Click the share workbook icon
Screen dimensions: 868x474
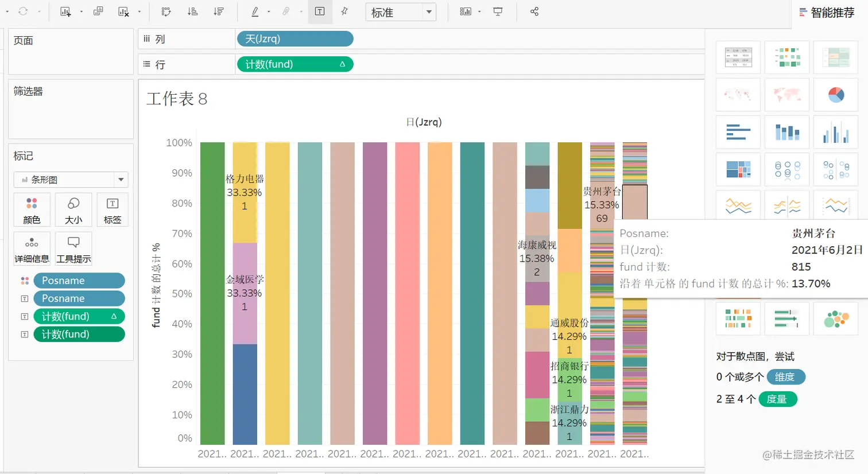click(534, 11)
